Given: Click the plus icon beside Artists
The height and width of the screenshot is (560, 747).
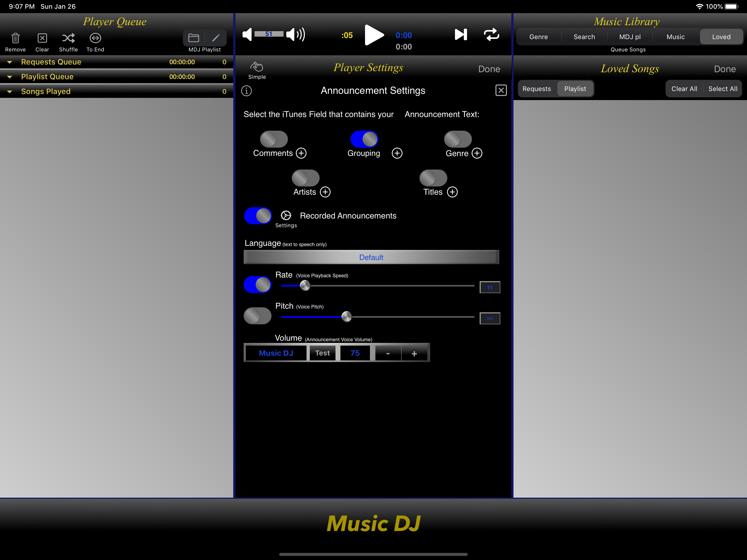Looking at the screenshot, I should (325, 192).
